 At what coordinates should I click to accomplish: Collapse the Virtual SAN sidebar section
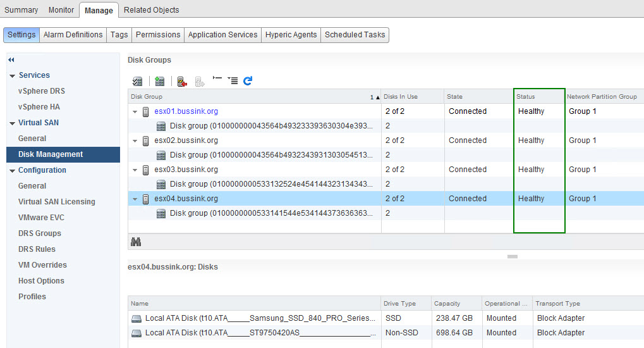[12, 123]
